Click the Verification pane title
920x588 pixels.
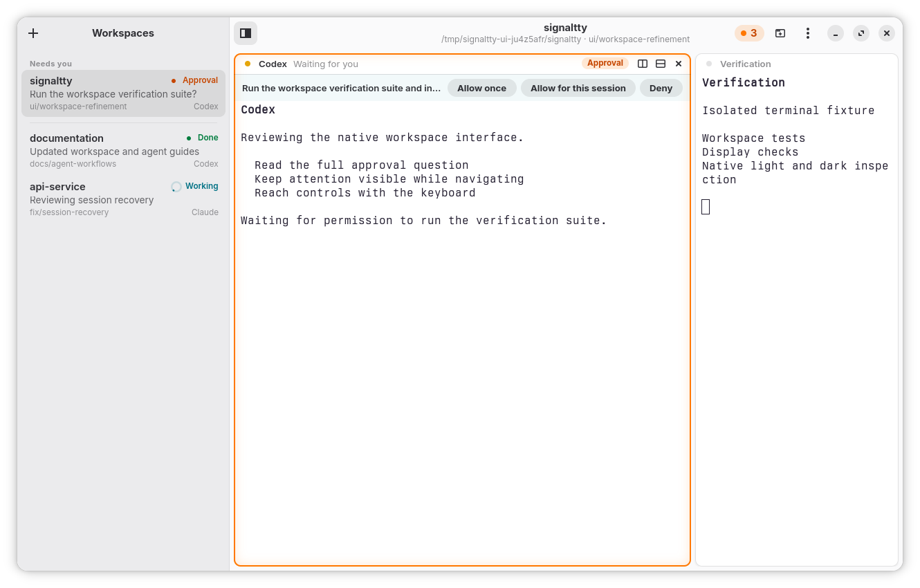coord(745,64)
